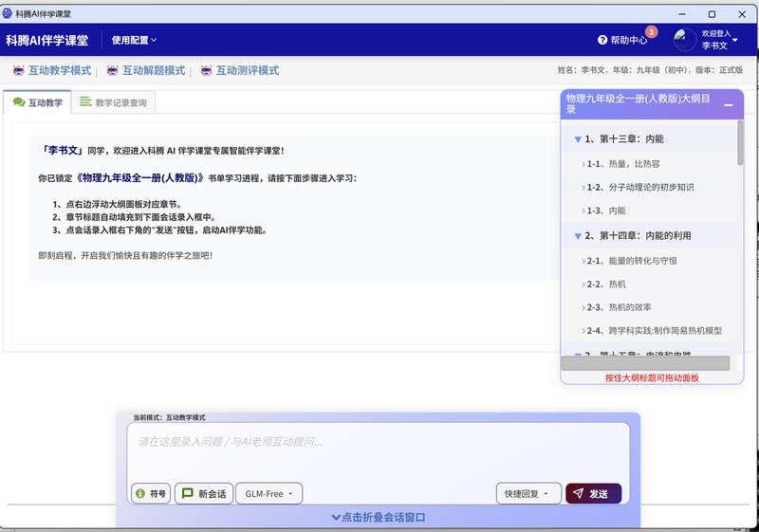Viewport: 759px width, 532px height.
Task: Open the GLM-Free model dropdown
Action: [268, 493]
